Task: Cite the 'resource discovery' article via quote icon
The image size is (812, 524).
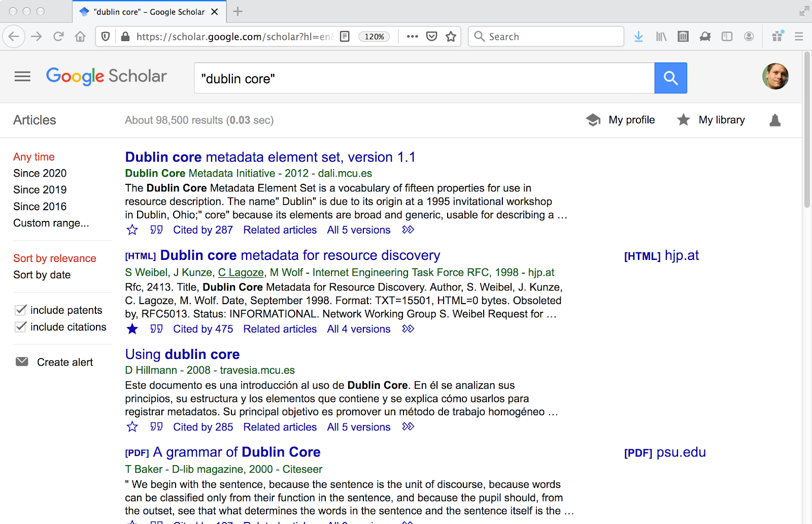Action: pyautogui.click(x=156, y=329)
